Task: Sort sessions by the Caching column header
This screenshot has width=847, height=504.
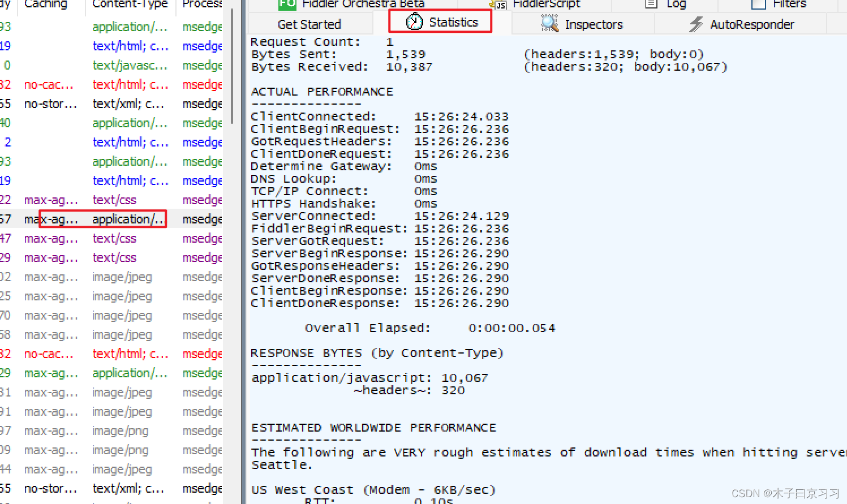Action: 45,4
